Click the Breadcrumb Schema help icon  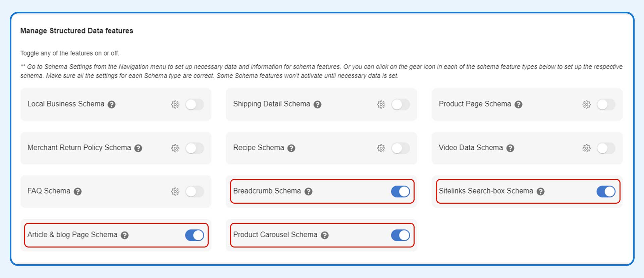click(x=309, y=192)
